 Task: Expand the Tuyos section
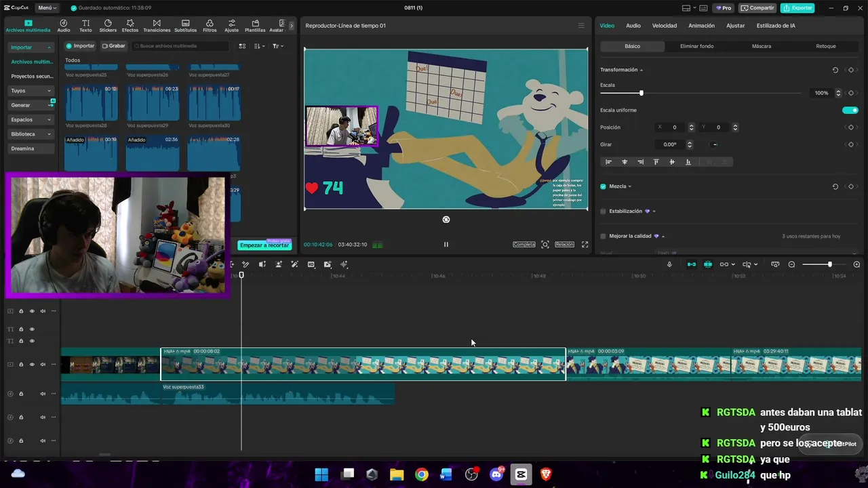(x=49, y=91)
